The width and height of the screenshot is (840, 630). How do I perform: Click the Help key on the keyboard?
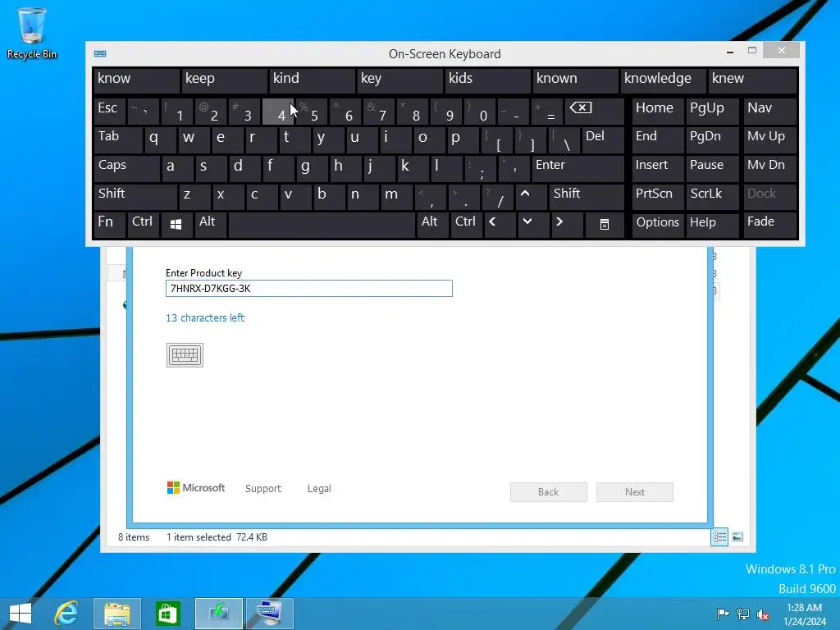point(713,225)
